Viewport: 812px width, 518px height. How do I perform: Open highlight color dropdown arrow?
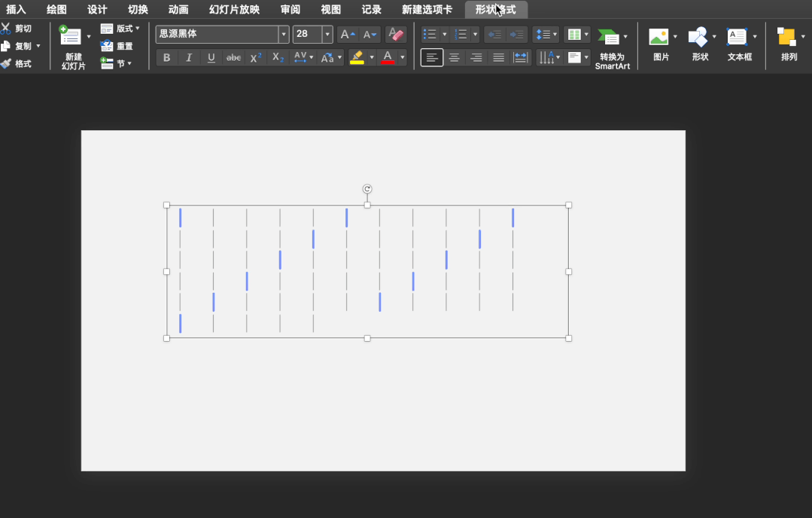pyautogui.click(x=372, y=57)
